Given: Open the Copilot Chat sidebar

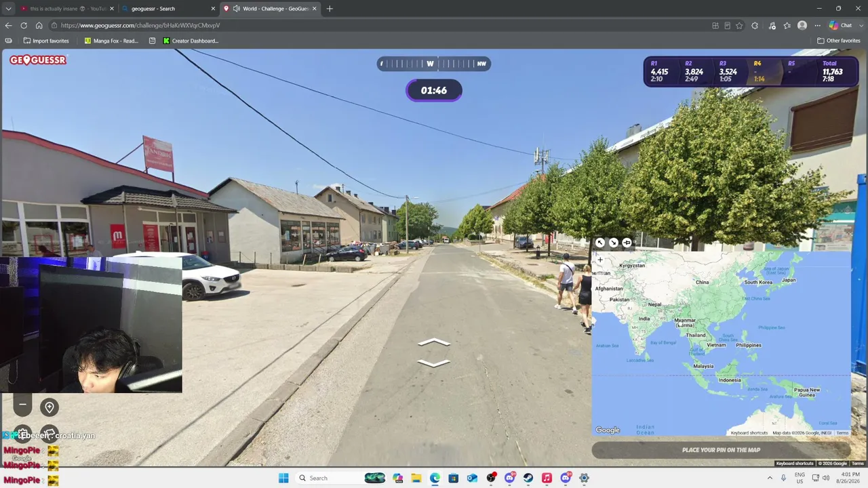Looking at the screenshot, I should [841, 26].
